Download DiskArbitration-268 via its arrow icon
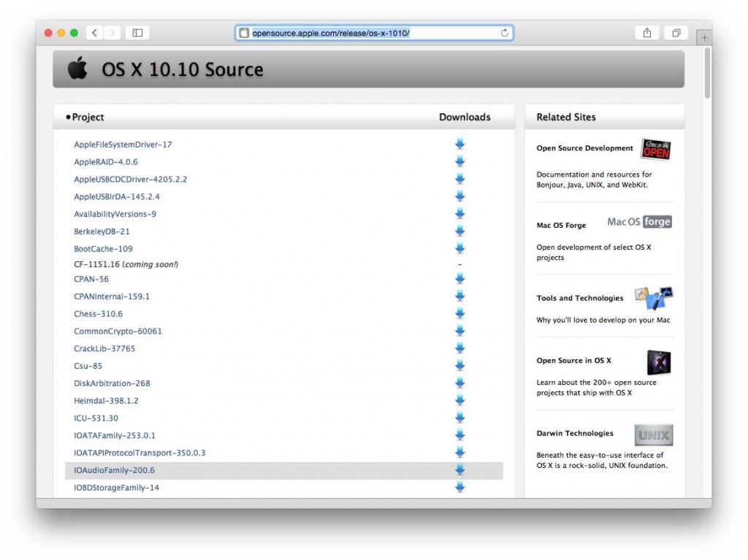This screenshot has height=560, width=748. point(460,383)
